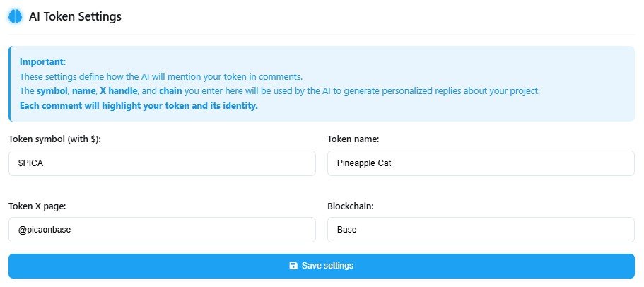Click the bold word "chain" in the notice
The width and height of the screenshot is (644, 287).
(170, 91)
